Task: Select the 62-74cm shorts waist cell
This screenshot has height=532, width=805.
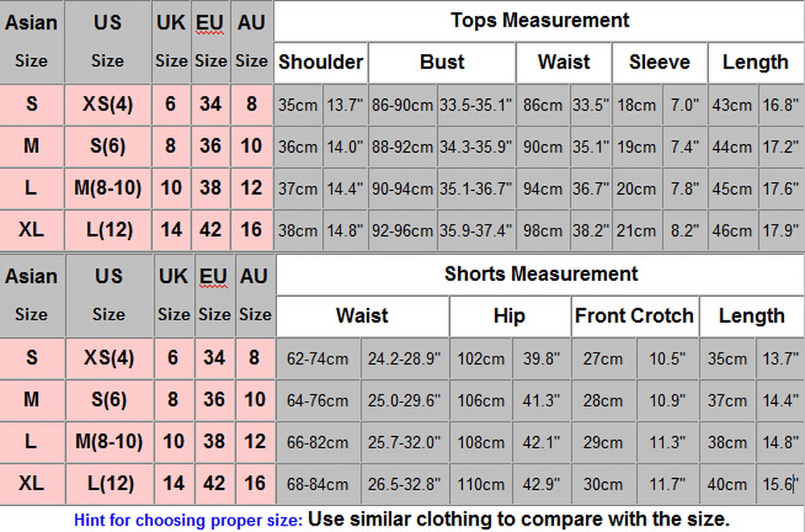Action: (x=318, y=359)
